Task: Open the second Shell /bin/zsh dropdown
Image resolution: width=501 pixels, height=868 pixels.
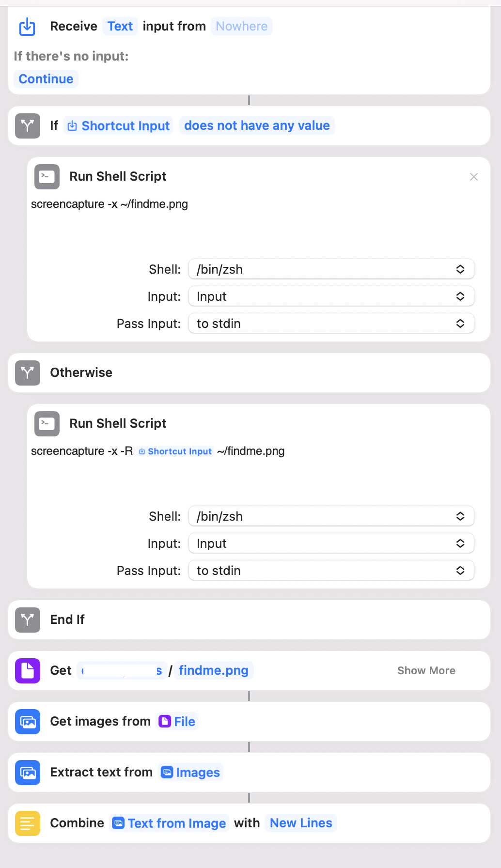Action: point(331,516)
